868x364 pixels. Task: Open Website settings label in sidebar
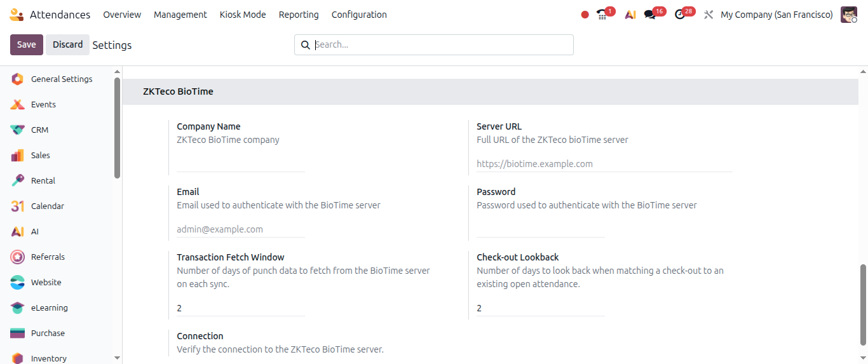click(x=46, y=283)
